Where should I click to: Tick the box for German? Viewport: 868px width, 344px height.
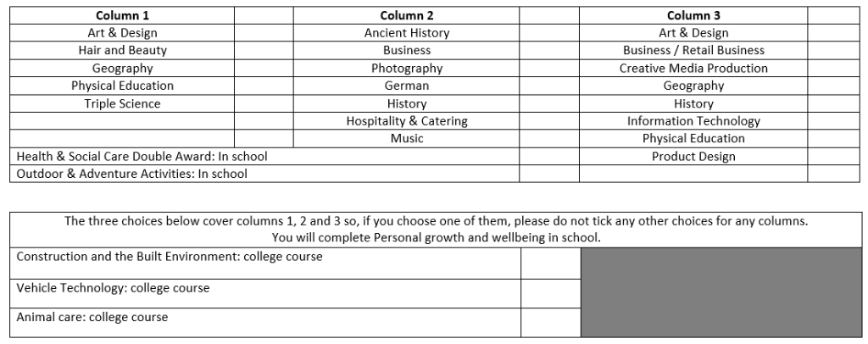[x=549, y=86]
